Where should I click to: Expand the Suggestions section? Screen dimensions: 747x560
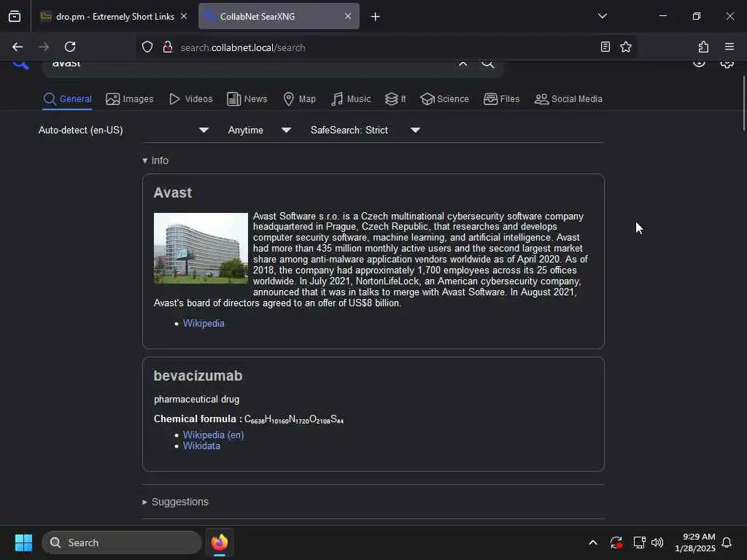point(175,502)
